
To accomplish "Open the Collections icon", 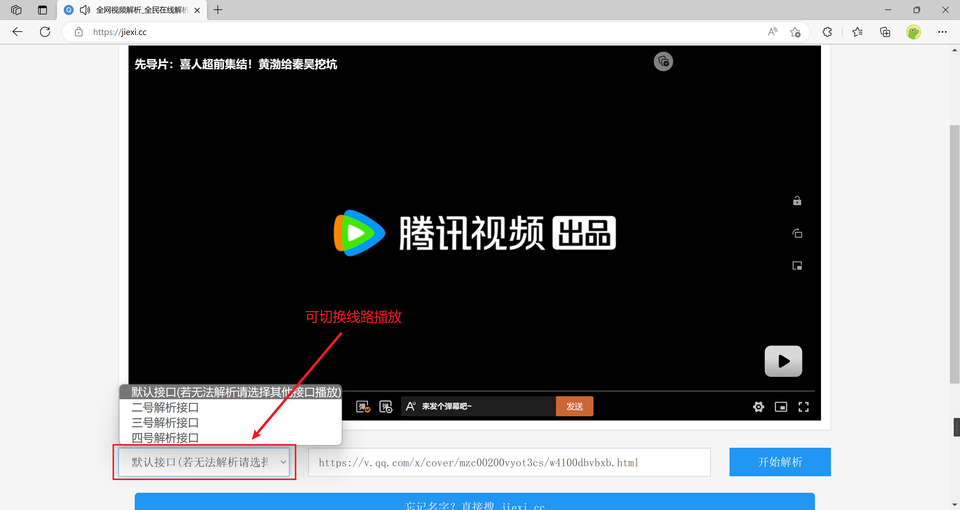I will tap(885, 32).
